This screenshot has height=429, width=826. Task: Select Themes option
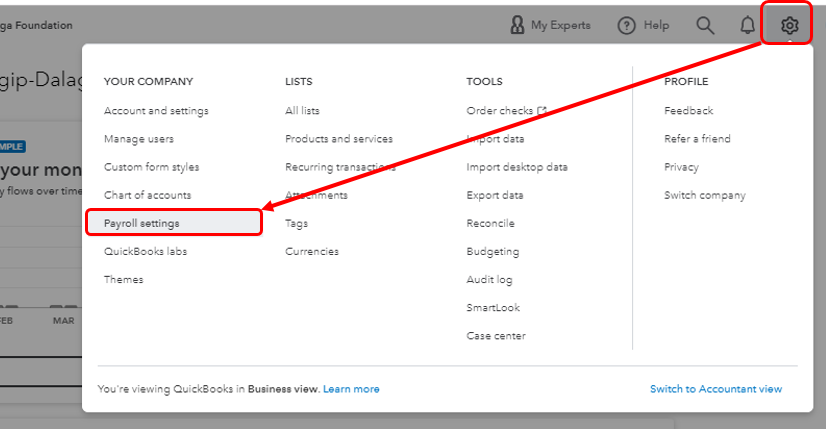(x=123, y=279)
